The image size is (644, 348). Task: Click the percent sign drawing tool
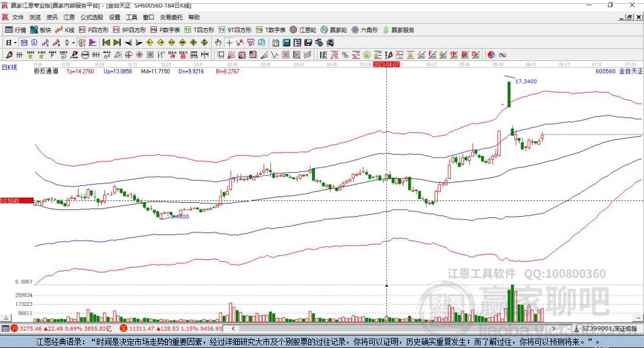pyautogui.click(x=345, y=55)
